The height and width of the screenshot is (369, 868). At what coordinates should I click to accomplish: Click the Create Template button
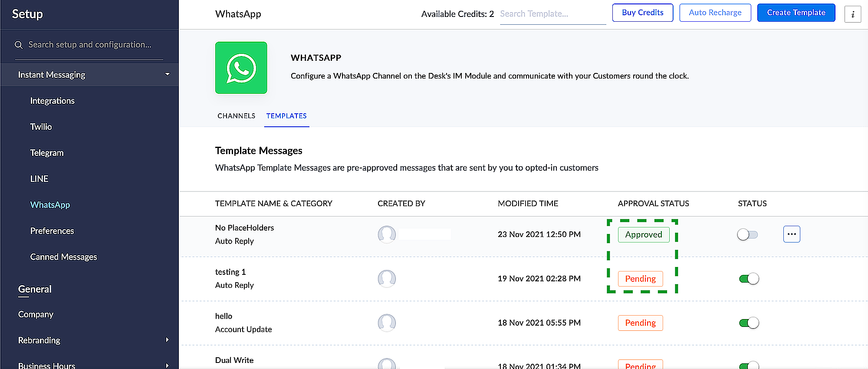click(796, 13)
